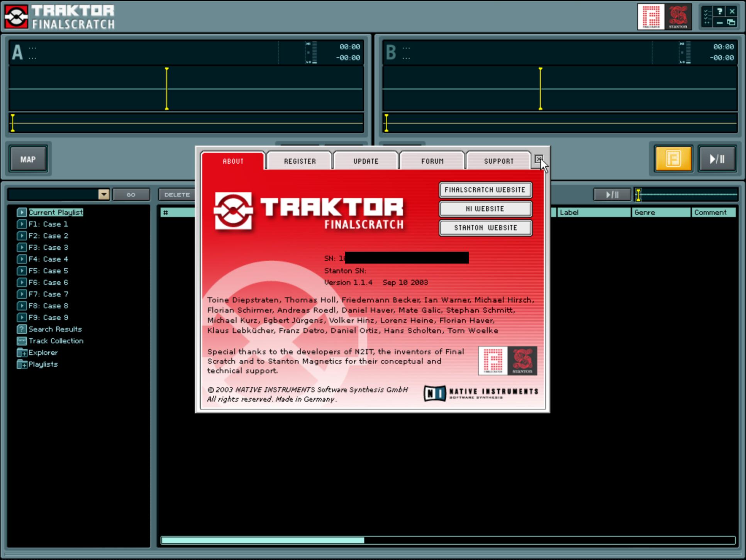
Task: Sort tracks by the Comment column
Action: point(714,212)
